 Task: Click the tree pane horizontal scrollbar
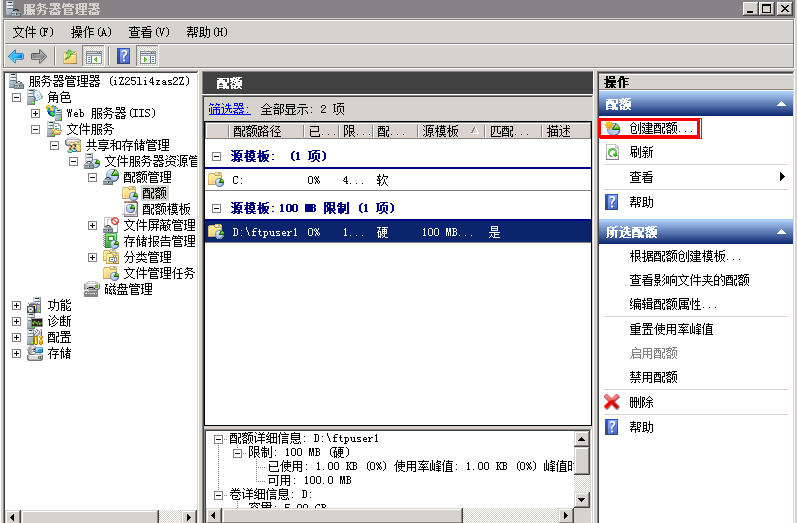pyautogui.click(x=100, y=516)
